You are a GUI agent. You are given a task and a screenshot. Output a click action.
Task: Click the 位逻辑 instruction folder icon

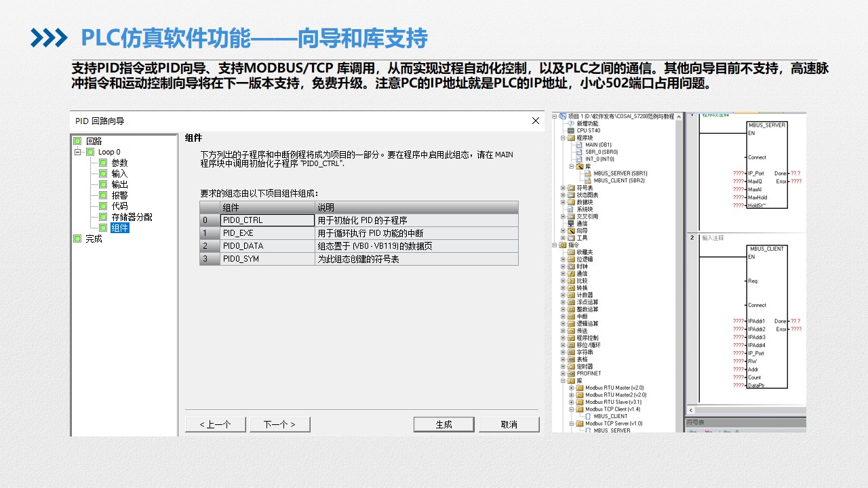click(x=571, y=259)
